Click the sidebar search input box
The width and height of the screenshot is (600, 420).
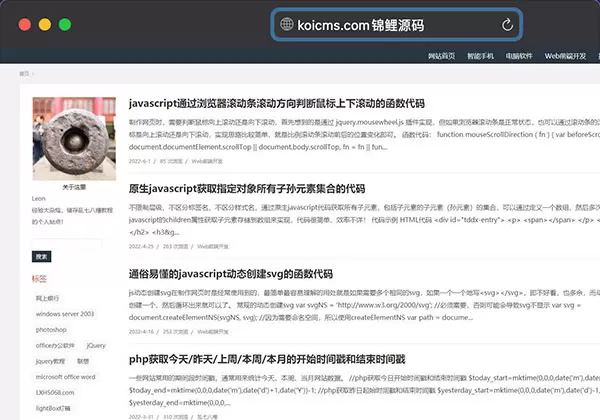coord(67,244)
